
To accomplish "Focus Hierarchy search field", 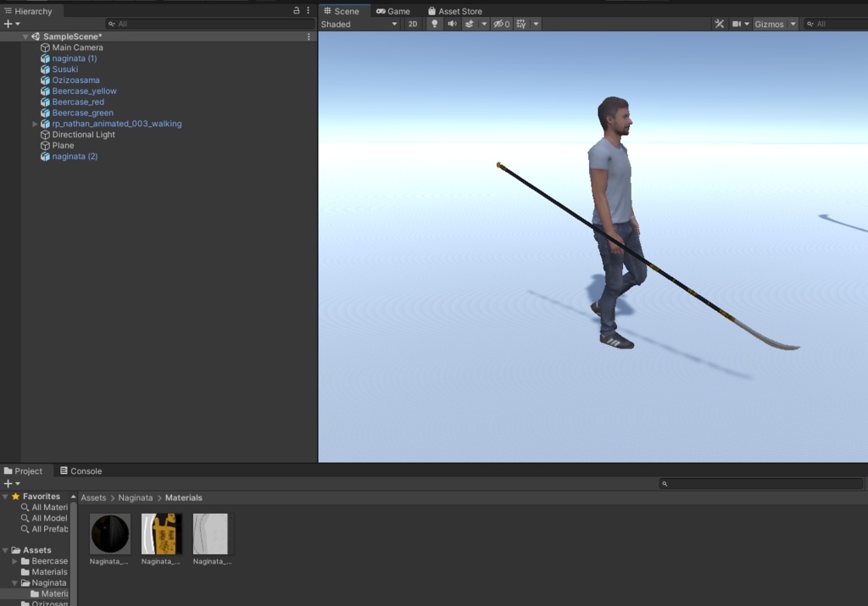I will coord(210,24).
